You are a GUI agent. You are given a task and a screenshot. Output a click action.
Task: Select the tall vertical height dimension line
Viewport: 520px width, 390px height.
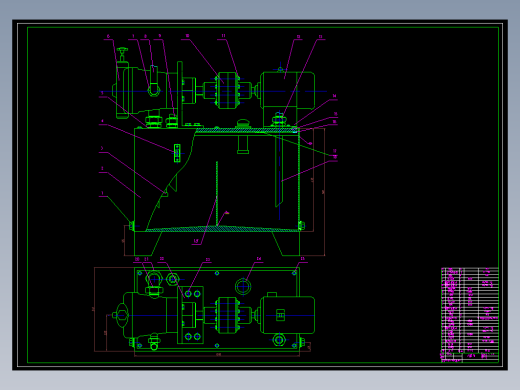(324, 192)
